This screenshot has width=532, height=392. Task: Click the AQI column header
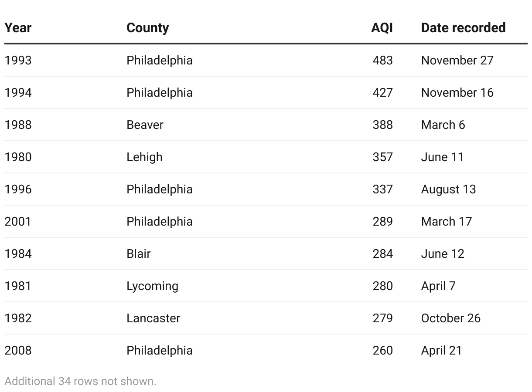tap(382, 28)
